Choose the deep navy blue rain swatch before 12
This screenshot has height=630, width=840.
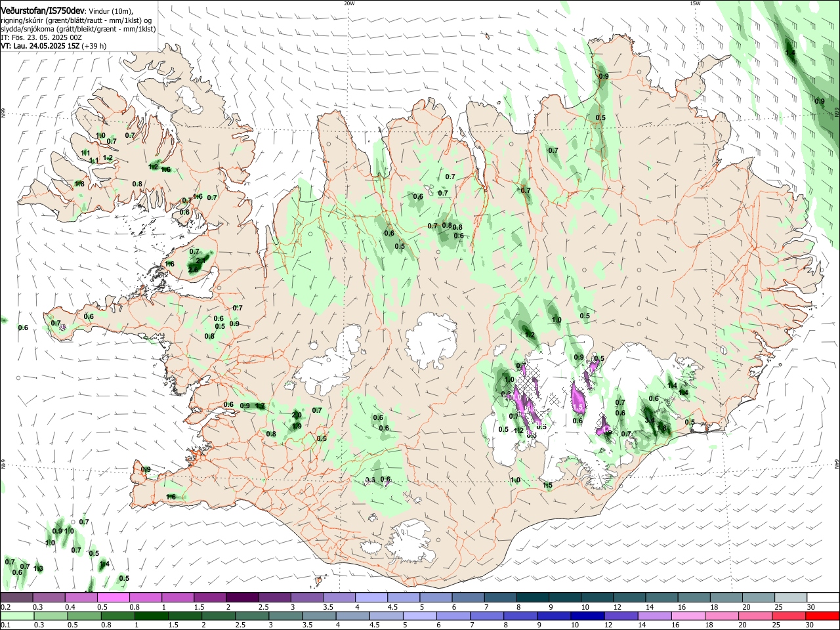(587, 616)
